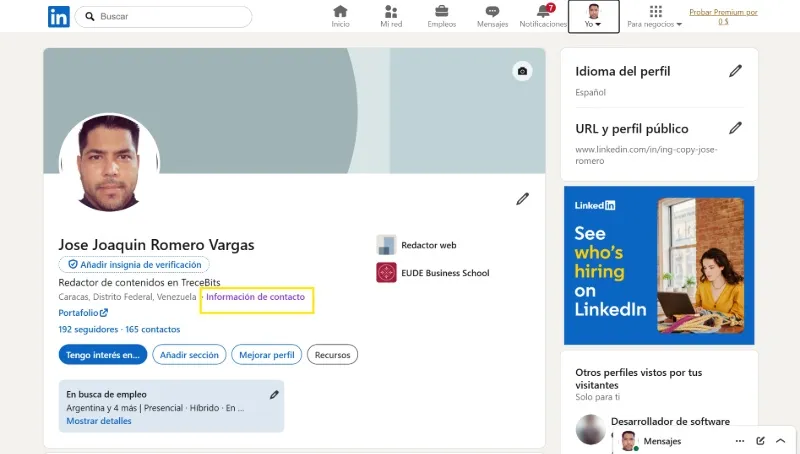Image resolution: width=800 pixels, height=454 pixels.
Task: Click Caracas, Distrito Federal, Venezuela text
Action: click(127, 297)
